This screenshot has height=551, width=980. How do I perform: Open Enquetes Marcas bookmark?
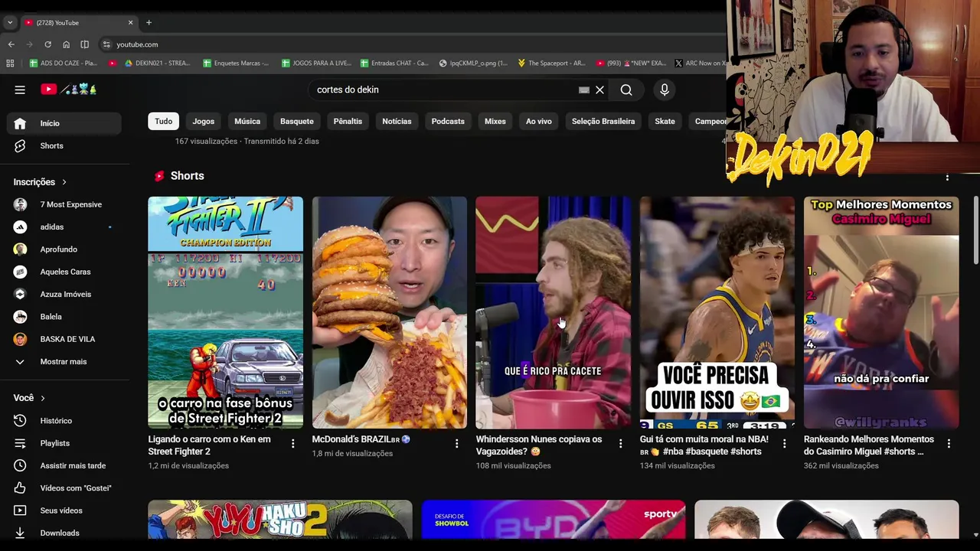[236, 63]
